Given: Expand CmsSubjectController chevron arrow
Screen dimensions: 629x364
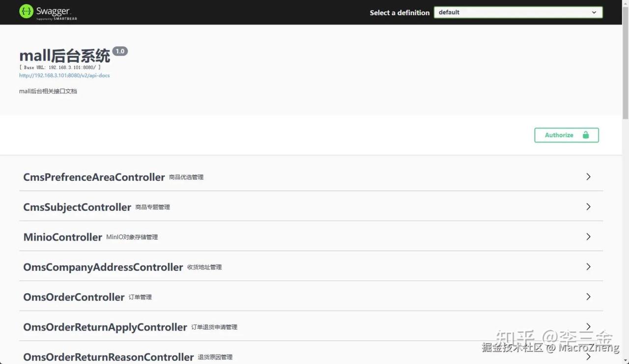Looking at the screenshot, I should (x=588, y=207).
